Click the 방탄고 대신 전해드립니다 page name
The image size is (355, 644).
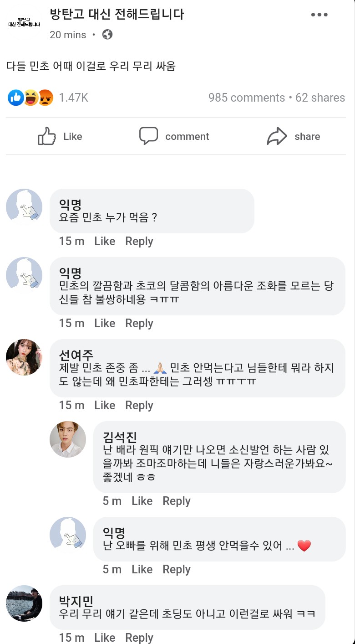117,15
